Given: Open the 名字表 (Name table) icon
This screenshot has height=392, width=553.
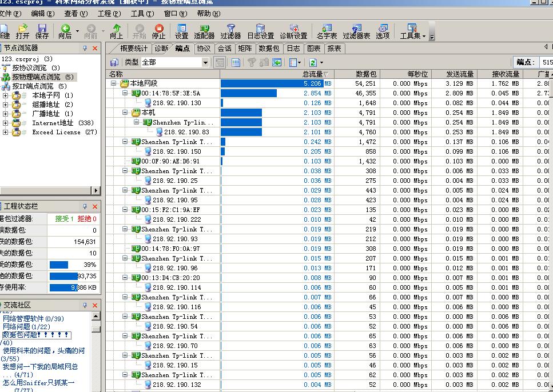Looking at the screenshot, I should [x=327, y=31].
